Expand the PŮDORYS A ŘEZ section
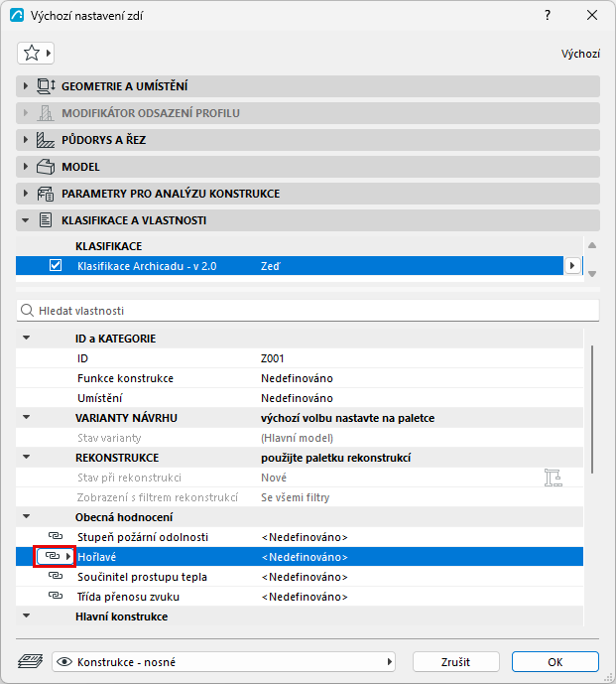Viewport: 616px width, 684px height. pyautogui.click(x=25, y=140)
